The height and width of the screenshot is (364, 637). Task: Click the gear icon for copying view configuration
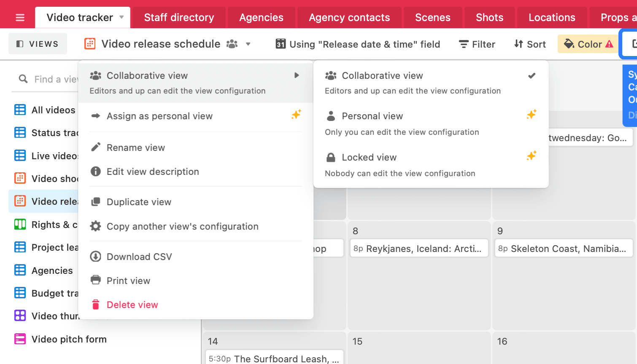(x=96, y=226)
